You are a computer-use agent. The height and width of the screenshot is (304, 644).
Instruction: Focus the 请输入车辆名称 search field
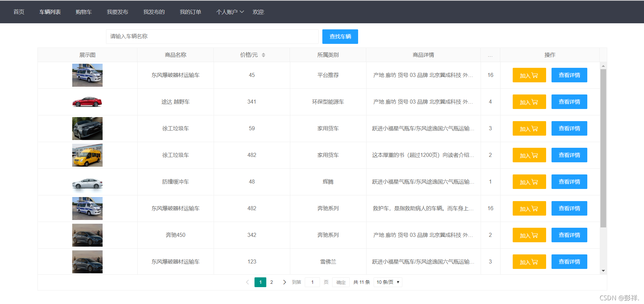point(212,36)
